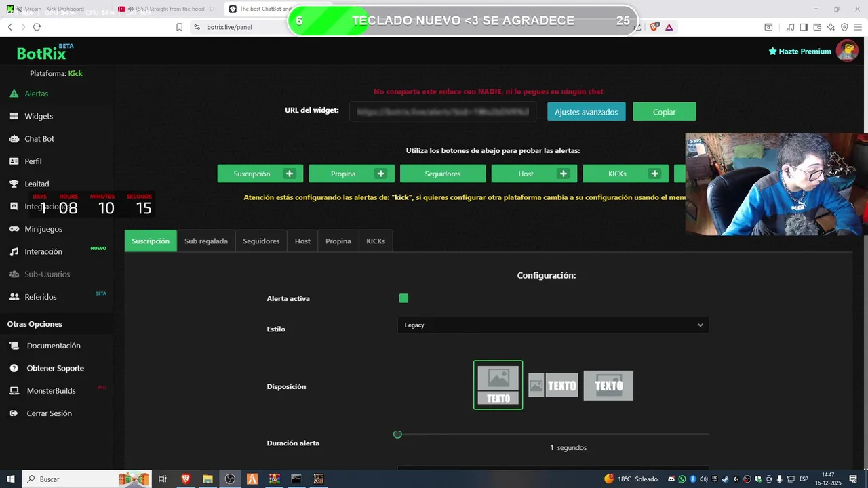Switch to the Suscripción tab
The image size is (868, 488).
pos(151,241)
